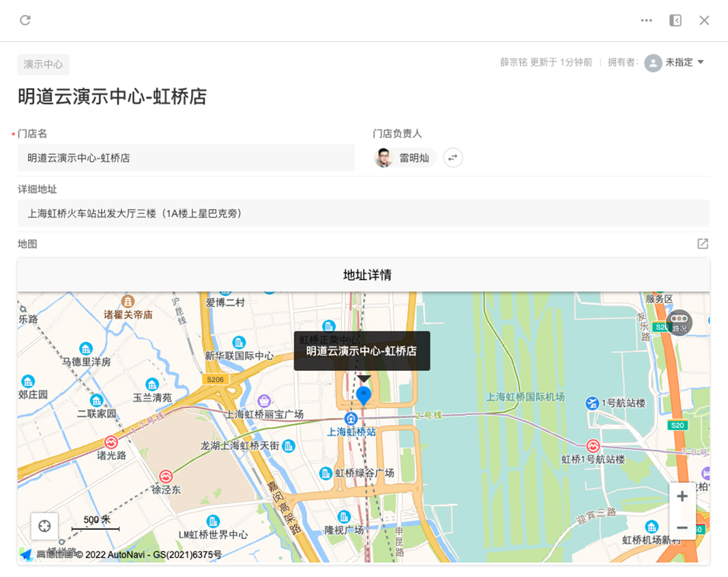728x577 pixels.
Task: Toggle the side panel collapse icon
Action: pos(675,20)
